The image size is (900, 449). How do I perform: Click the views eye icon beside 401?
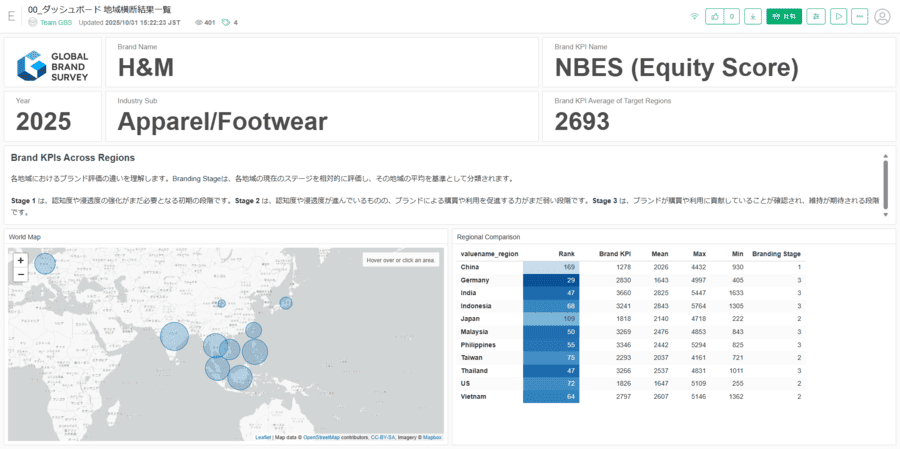tap(199, 22)
